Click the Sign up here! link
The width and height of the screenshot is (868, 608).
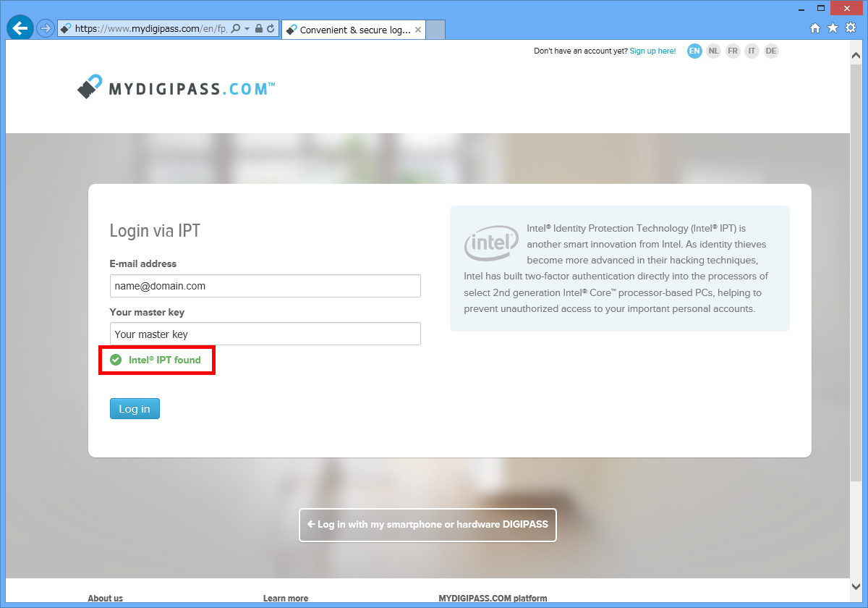click(652, 51)
